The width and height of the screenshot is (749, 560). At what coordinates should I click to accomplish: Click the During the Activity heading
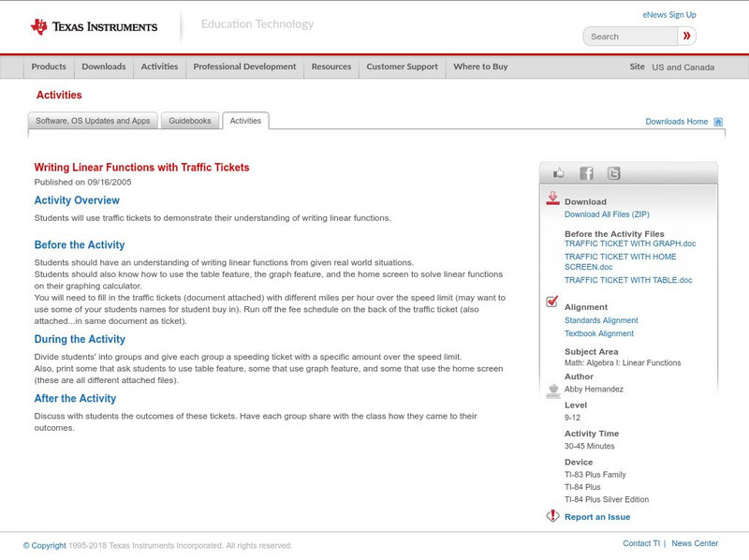(x=80, y=339)
